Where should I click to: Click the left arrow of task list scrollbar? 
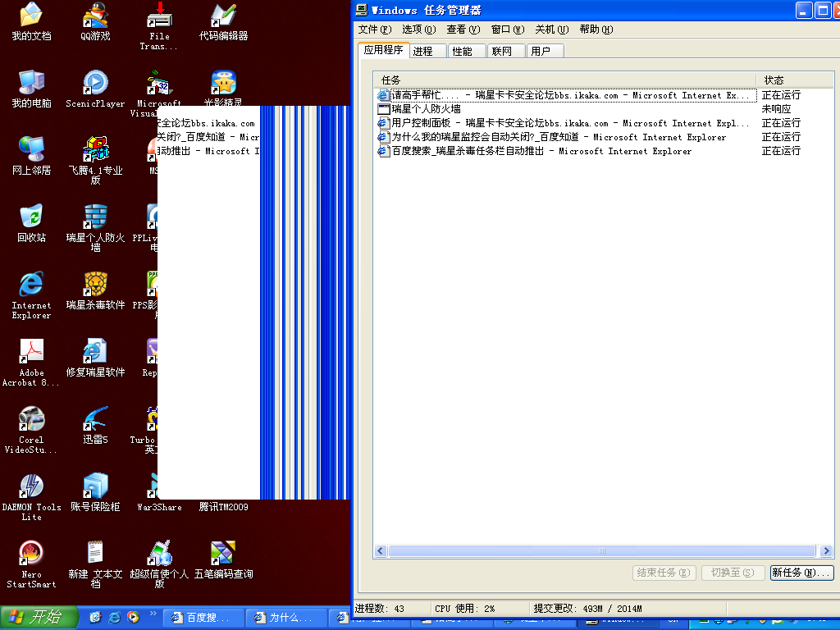point(381,550)
